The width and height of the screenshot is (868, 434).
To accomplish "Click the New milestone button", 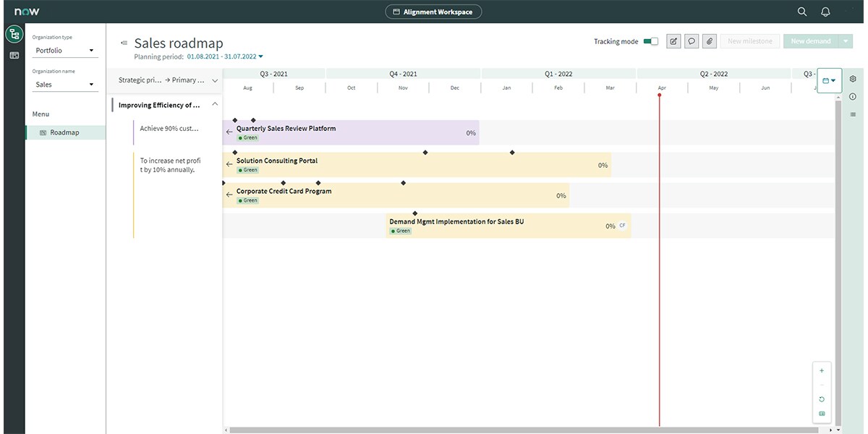I will tap(749, 41).
